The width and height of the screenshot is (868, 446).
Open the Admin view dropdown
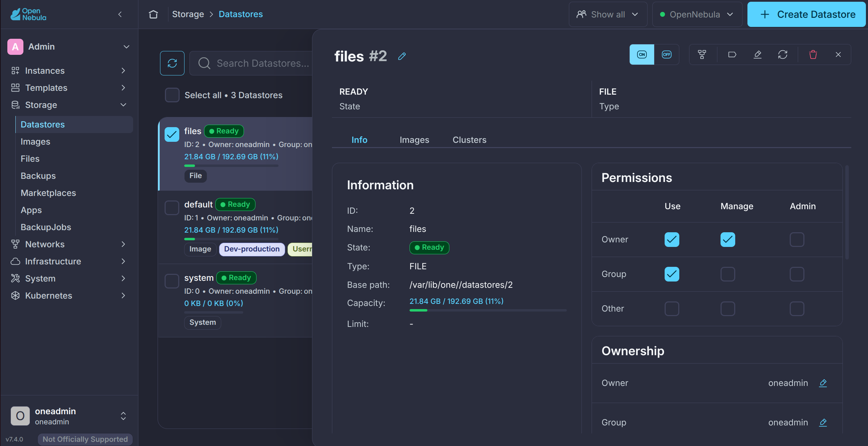tap(126, 47)
